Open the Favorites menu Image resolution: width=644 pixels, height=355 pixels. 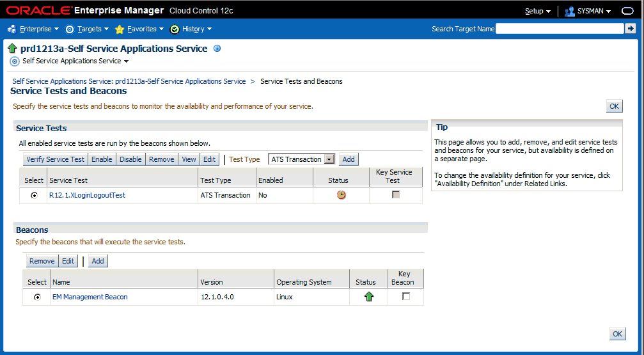click(145, 29)
